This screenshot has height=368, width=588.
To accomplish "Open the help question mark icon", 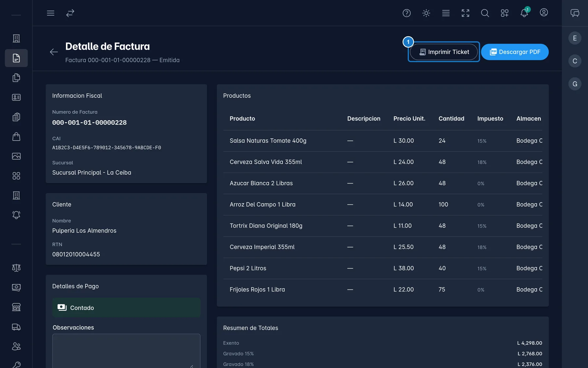I will 407,13.
